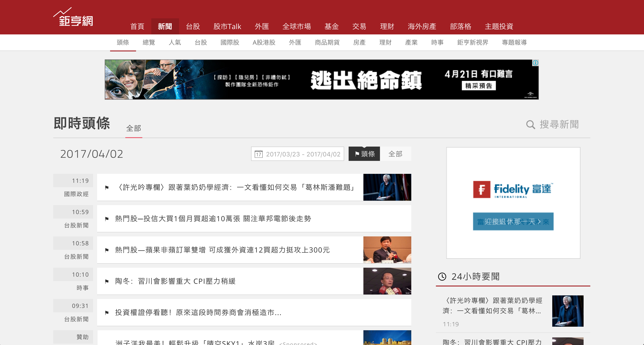Switch to the 人氣 sub-tab
644x345 pixels.
(x=175, y=42)
